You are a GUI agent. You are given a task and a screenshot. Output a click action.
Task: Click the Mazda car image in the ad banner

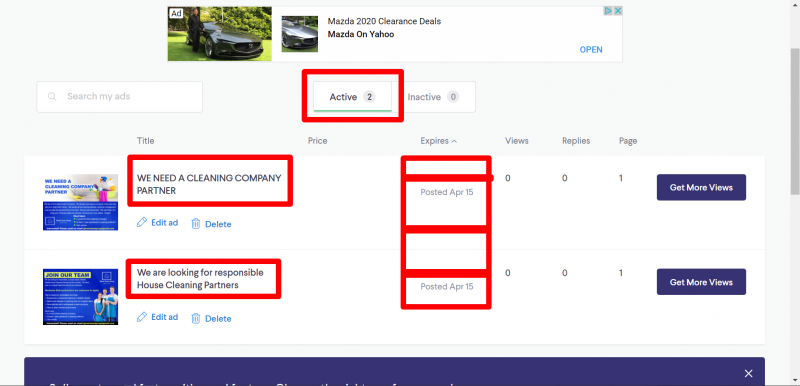tap(219, 34)
